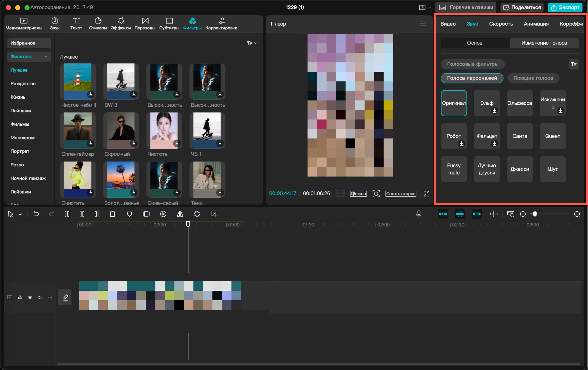Click the rotate icon in timeline toolbar
This screenshot has width=588, height=370.
(197, 214)
